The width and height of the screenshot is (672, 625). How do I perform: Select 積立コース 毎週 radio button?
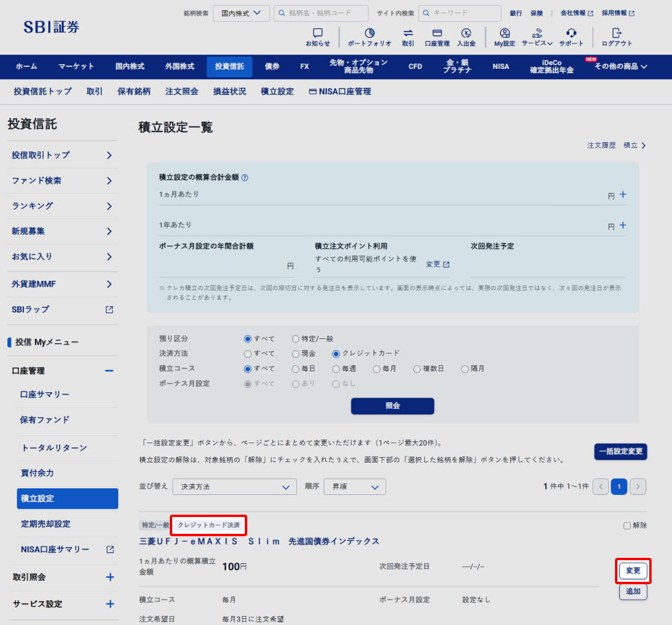pos(336,369)
